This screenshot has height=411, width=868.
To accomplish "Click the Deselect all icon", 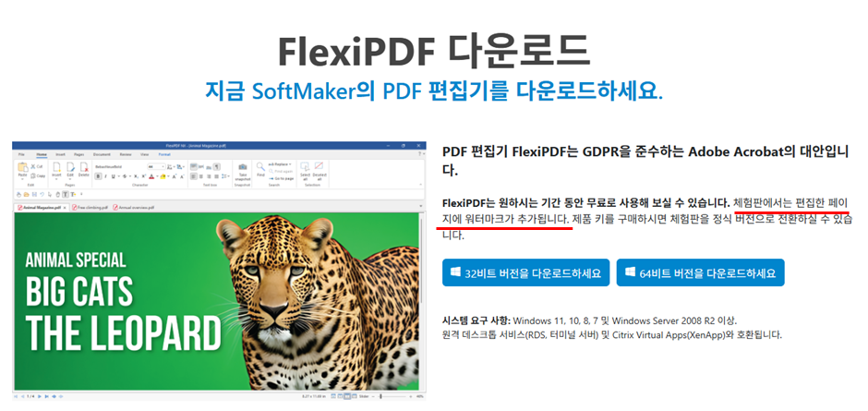I will tap(319, 165).
